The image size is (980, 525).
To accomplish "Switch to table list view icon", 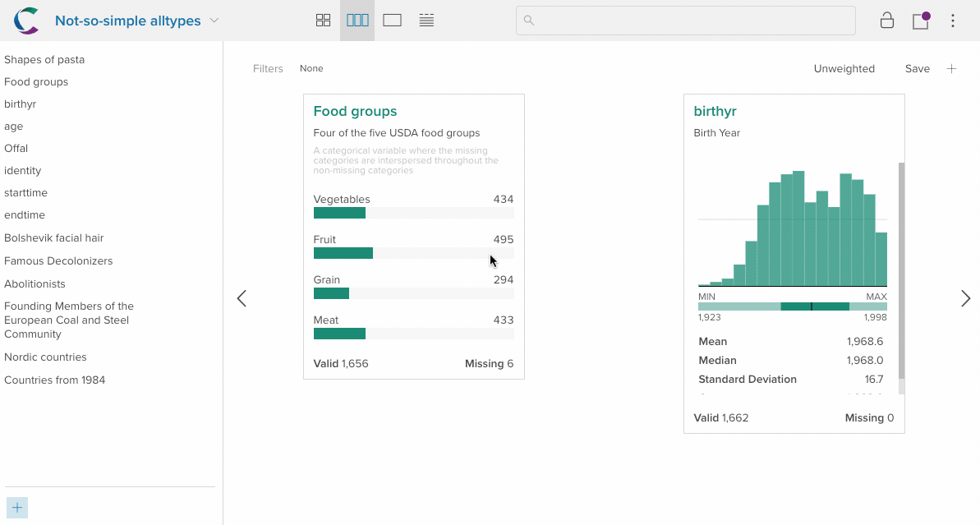I will 426,21.
